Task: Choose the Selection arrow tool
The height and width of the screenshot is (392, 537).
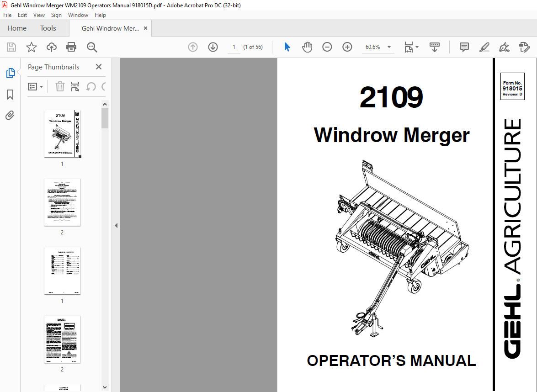Action: (x=287, y=47)
